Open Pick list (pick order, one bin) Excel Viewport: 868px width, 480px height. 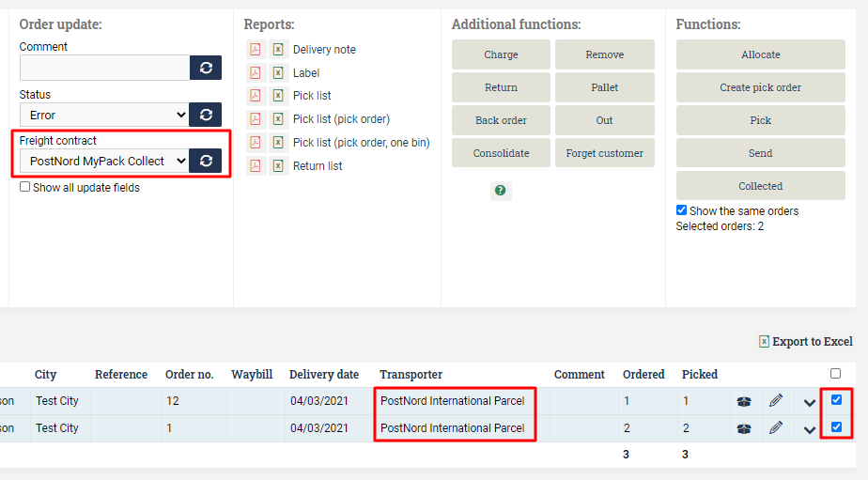click(278, 142)
